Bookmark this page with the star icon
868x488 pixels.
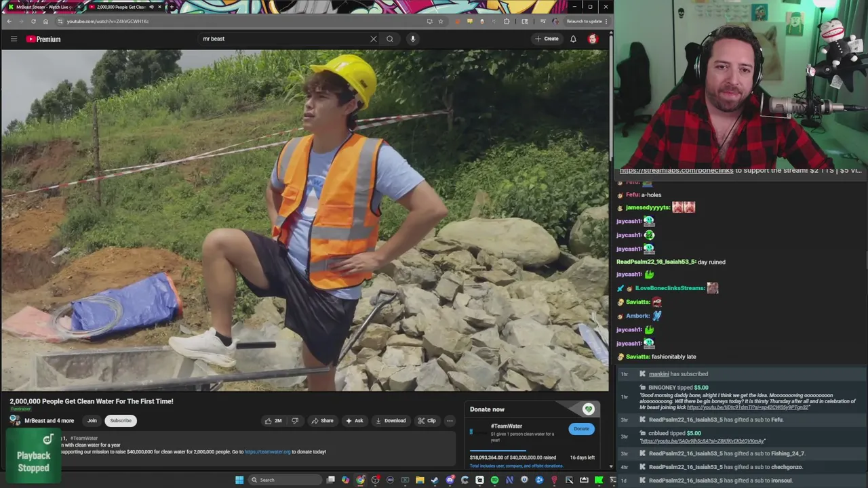coord(441,21)
